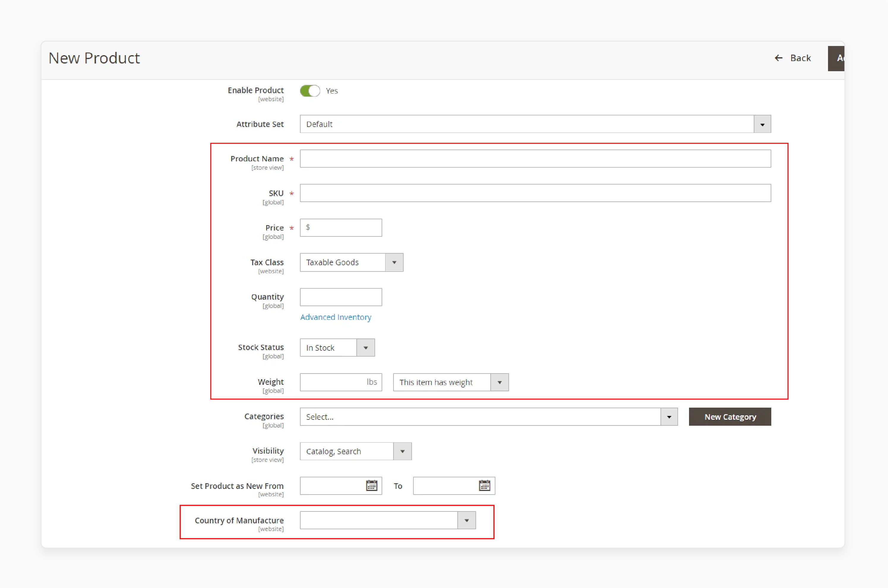Click the Quantity input field

[x=340, y=297]
